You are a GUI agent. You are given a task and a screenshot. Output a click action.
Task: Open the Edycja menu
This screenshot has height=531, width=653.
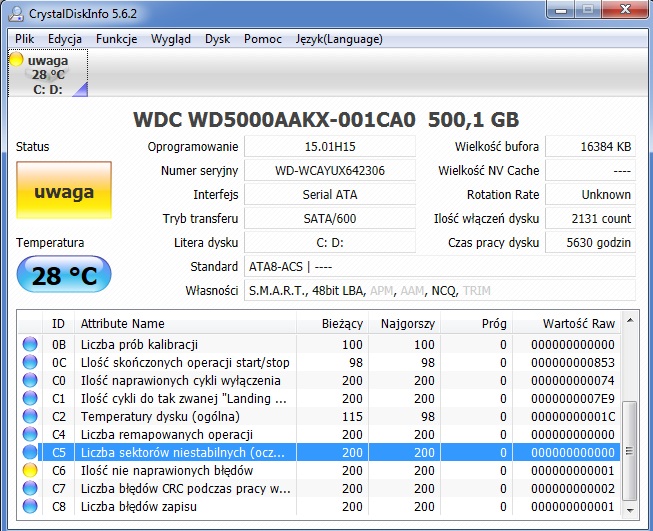pyautogui.click(x=65, y=39)
